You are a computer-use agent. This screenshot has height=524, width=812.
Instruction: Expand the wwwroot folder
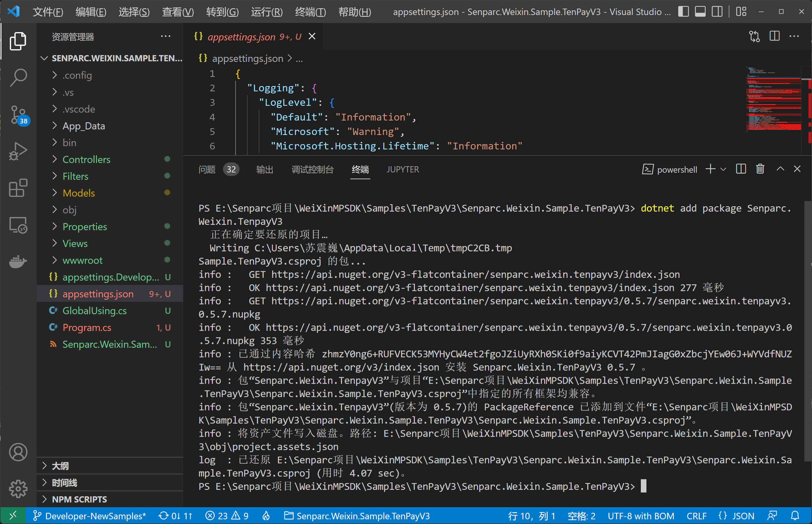click(x=110, y=260)
